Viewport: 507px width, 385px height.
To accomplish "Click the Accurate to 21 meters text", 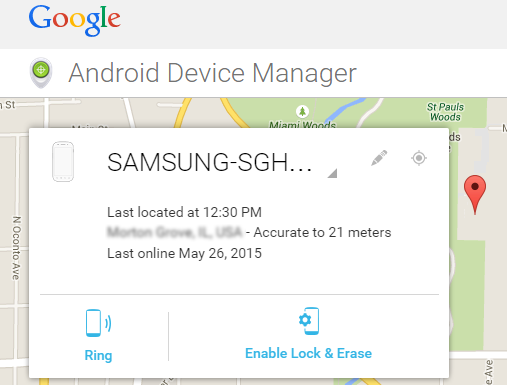I will coord(322,232).
